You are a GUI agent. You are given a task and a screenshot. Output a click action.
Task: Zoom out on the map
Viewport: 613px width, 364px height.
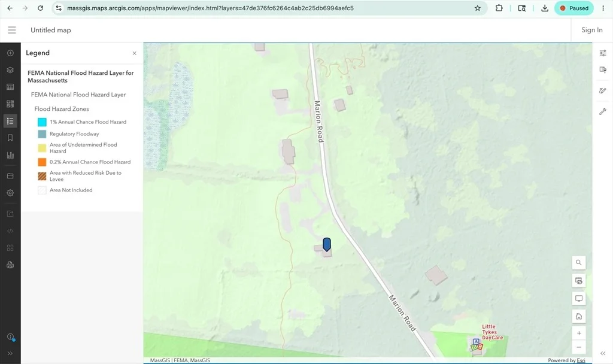pyautogui.click(x=579, y=347)
